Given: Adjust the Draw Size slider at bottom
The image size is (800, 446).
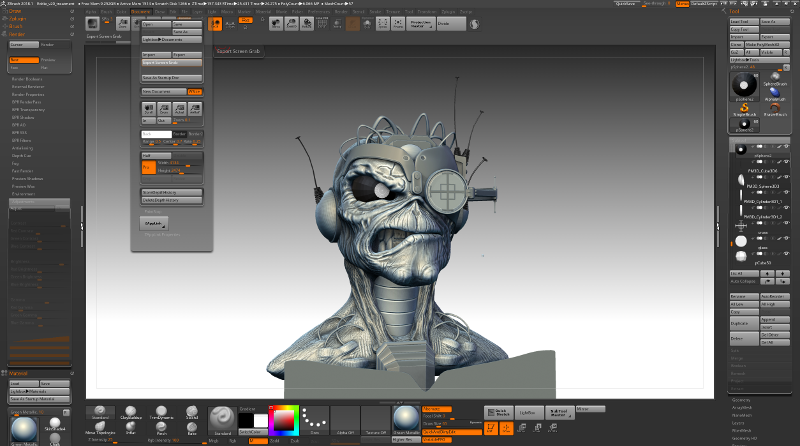Looking at the screenshot, I should [x=452, y=424].
